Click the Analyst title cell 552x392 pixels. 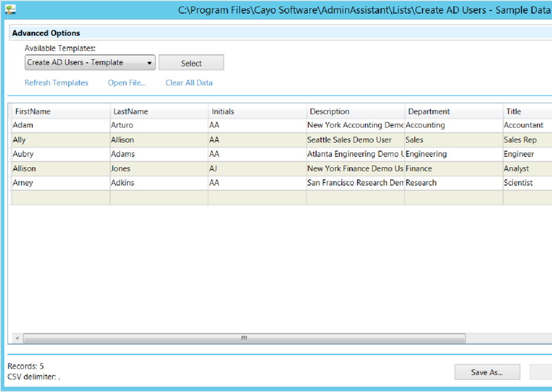tap(528, 168)
